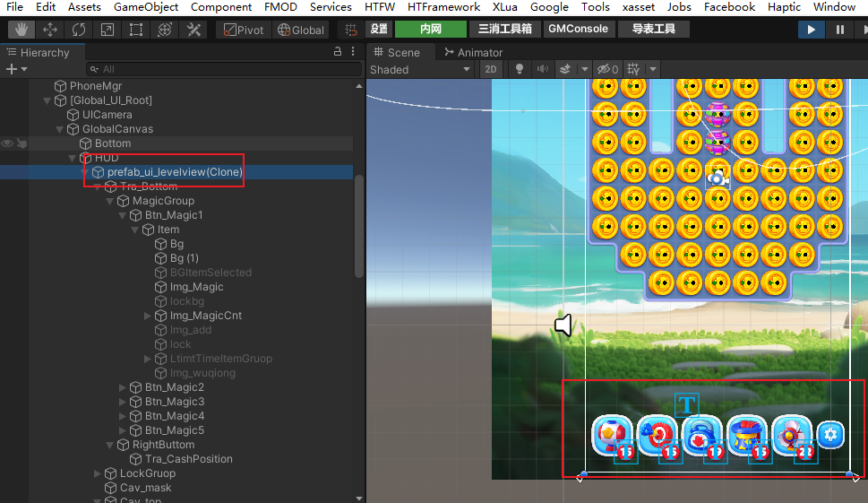Click the first booster item showing 15
Image resolution: width=868 pixels, height=503 pixels.
point(612,436)
